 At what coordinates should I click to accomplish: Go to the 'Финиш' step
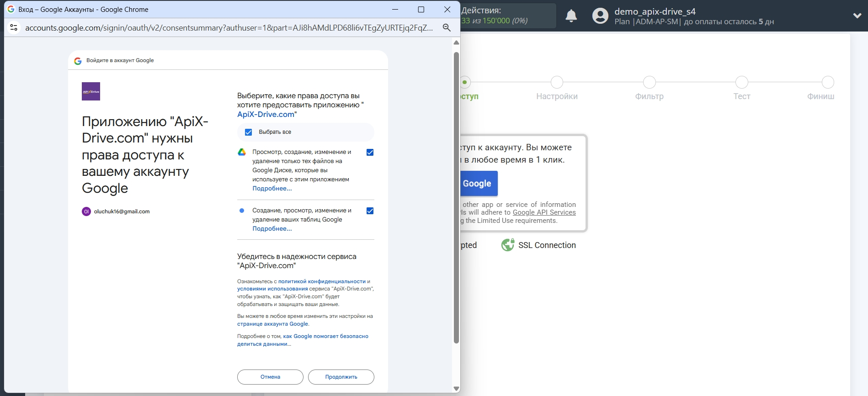820,96
